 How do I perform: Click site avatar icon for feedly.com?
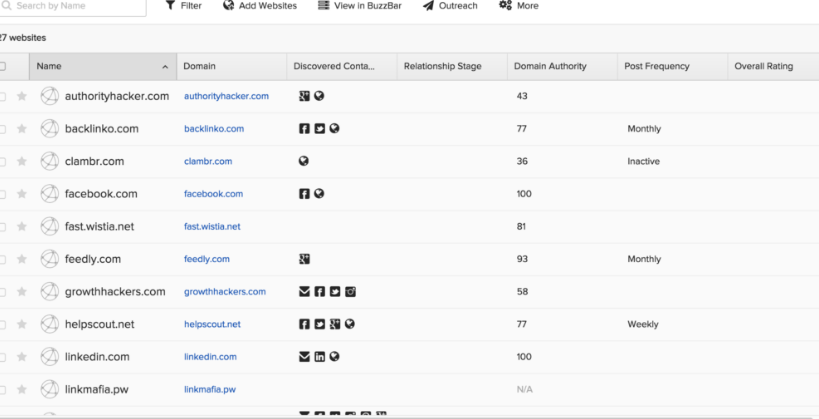tap(50, 259)
